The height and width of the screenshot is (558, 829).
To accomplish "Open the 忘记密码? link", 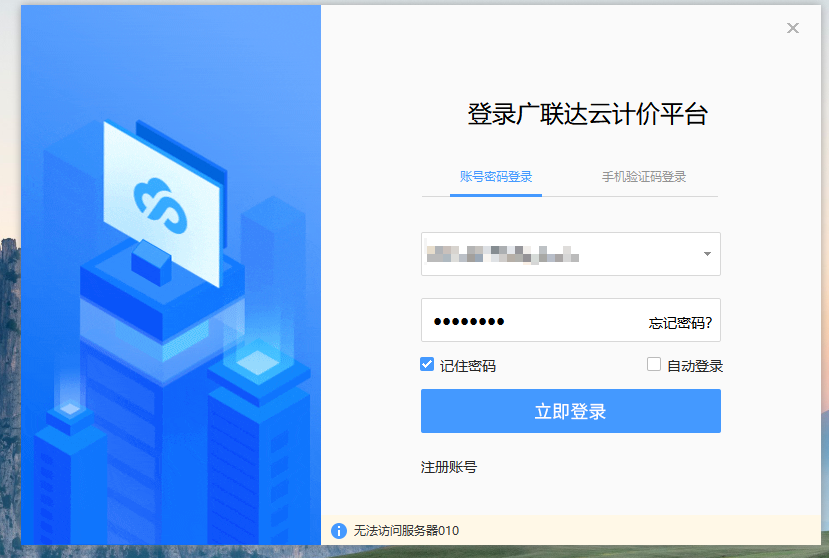I will (x=680, y=323).
